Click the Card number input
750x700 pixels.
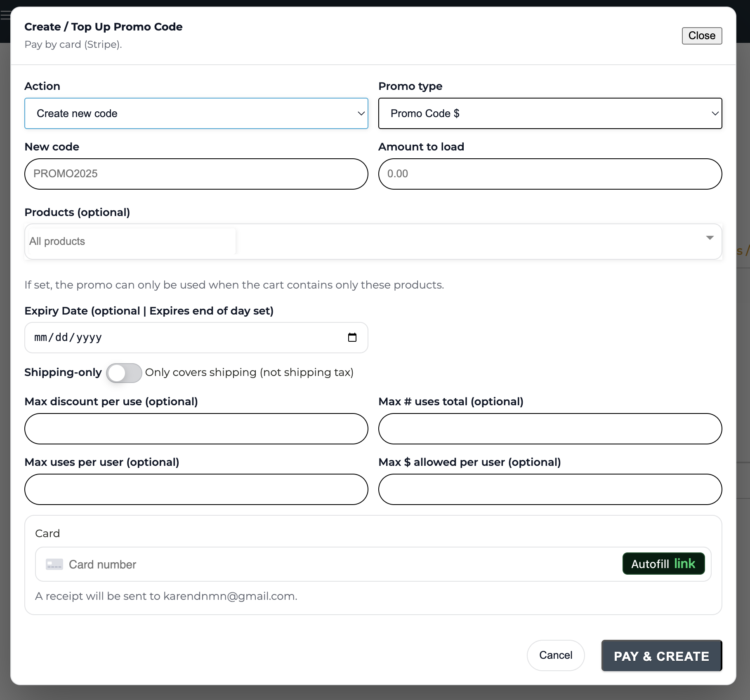[x=330, y=564]
